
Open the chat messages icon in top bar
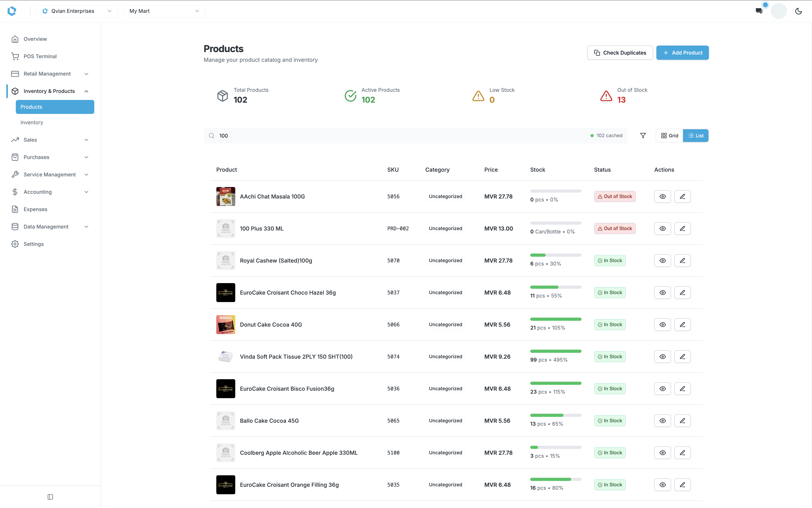[759, 11]
